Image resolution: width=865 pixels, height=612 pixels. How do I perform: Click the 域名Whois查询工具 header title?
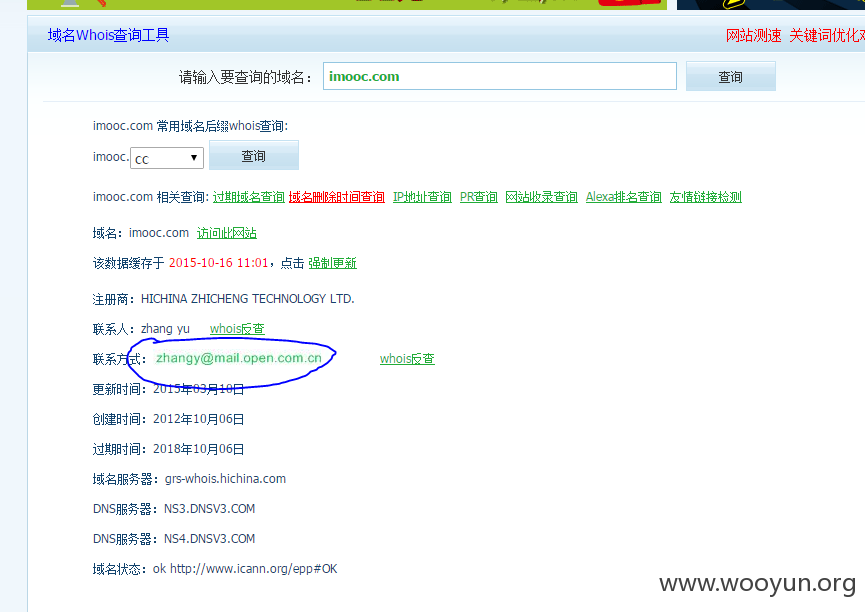click(x=108, y=35)
